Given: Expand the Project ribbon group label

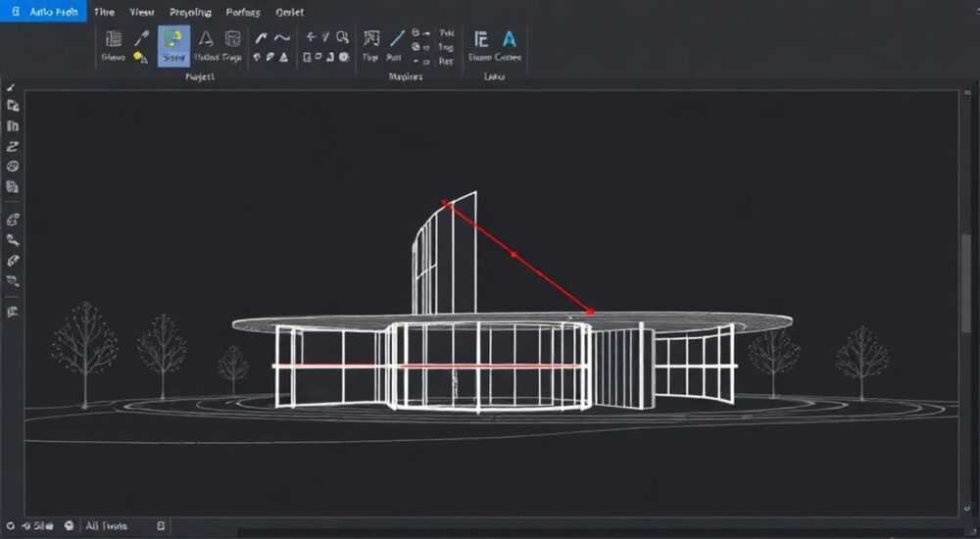Looking at the screenshot, I should (x=200, y=76).
